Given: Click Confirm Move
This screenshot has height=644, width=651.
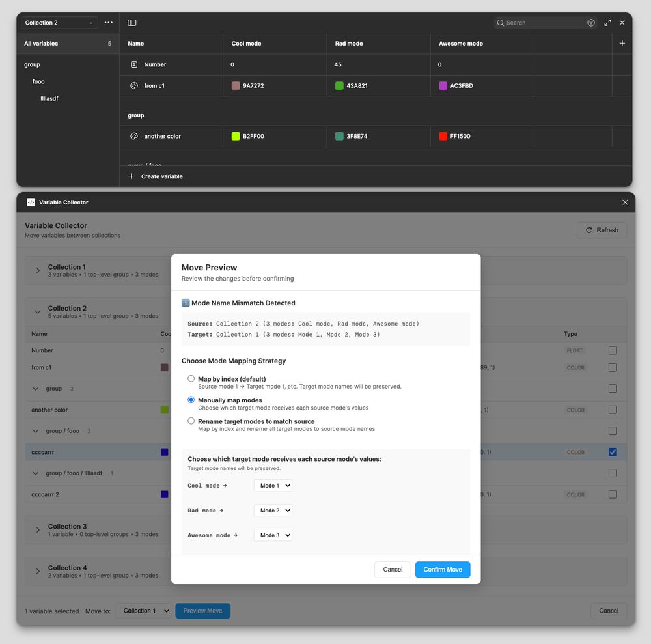Looking at the screenshot, I should tap(443, 570).
